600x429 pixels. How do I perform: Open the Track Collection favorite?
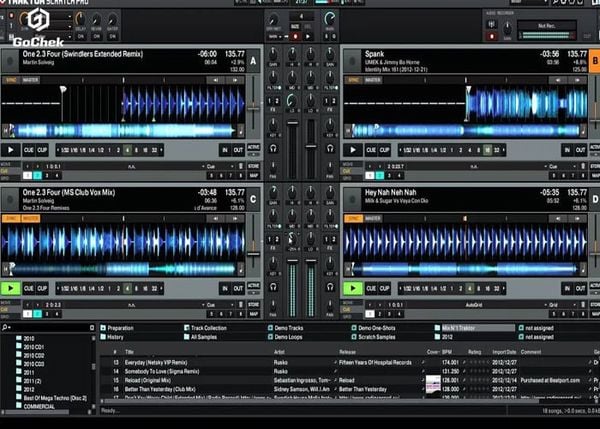coord(205,328)
